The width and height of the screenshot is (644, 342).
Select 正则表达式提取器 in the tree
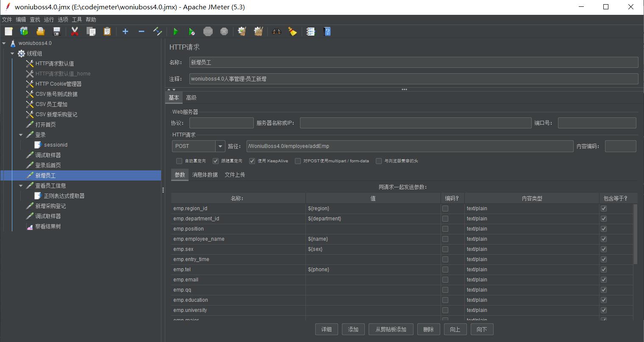64,196
